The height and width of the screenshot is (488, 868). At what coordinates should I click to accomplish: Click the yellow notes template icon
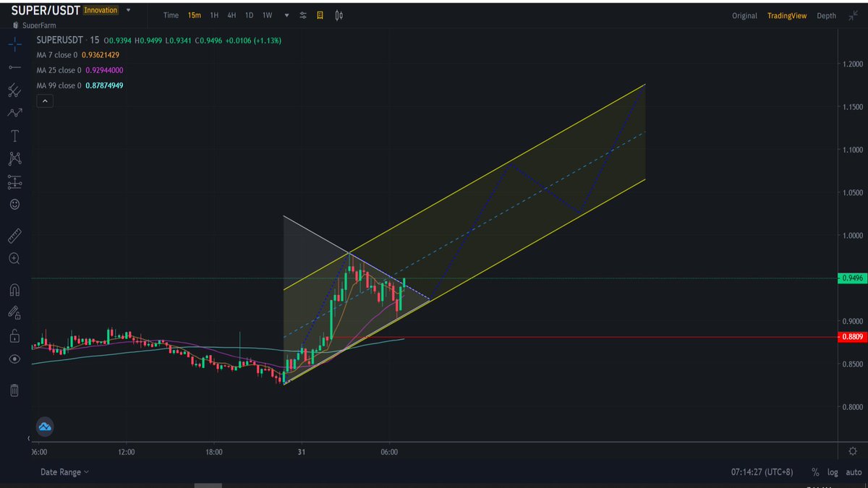(320, 15)
